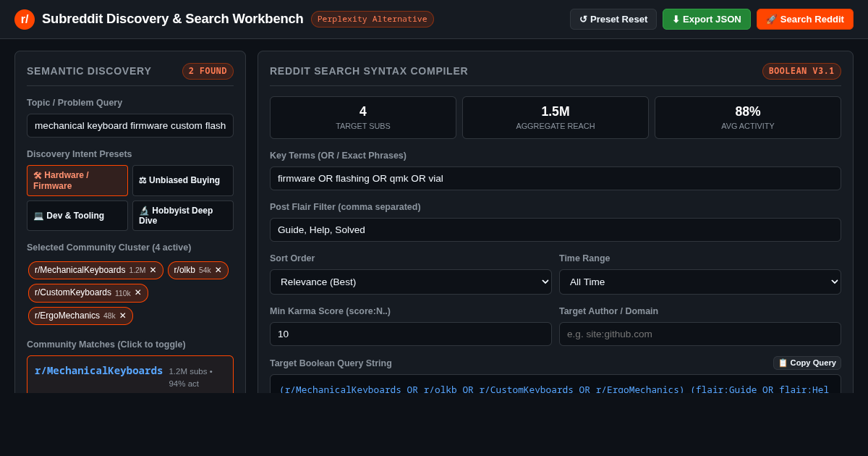Choose Unbiased Buying preset
The image size is (868, 456).
coord(183,180)
